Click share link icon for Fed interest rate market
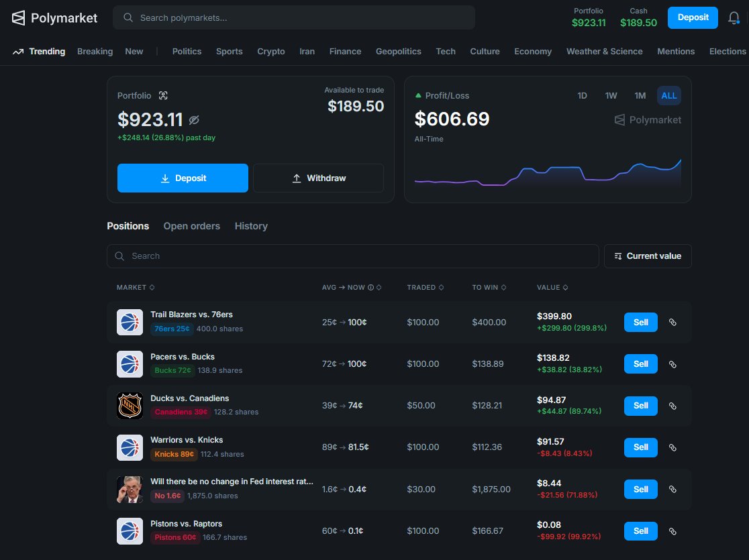The height and width of the screenshot is (560, 749). [672, 490]
